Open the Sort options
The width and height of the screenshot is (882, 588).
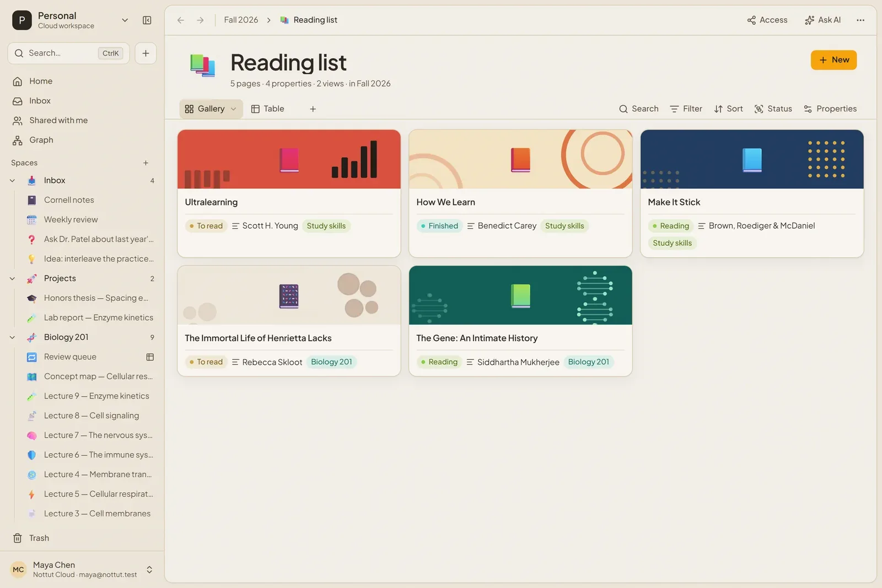click(728, 109)
